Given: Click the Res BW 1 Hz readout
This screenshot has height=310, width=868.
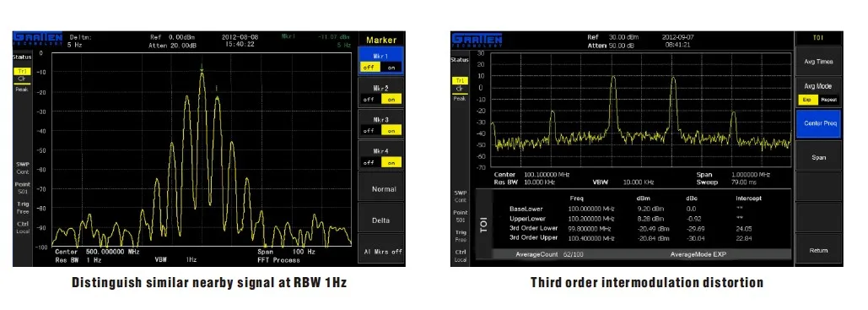Looking at the screenshot, I should [78, 259].
